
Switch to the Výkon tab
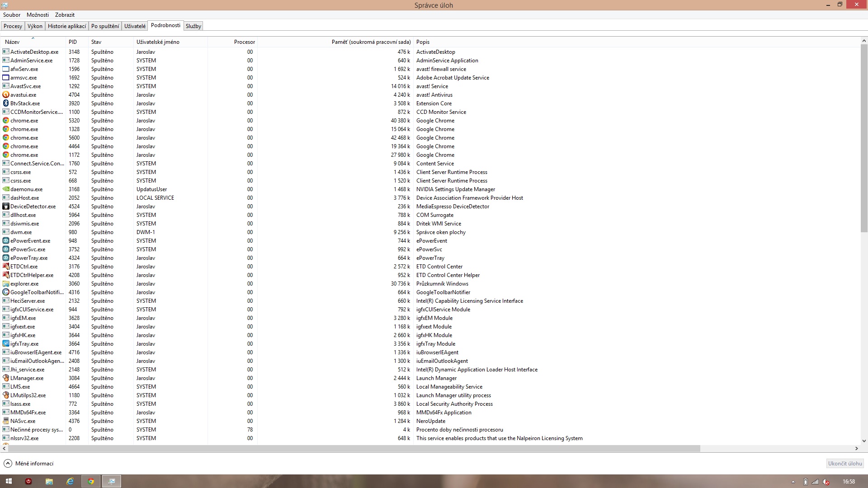coord(35,26)
